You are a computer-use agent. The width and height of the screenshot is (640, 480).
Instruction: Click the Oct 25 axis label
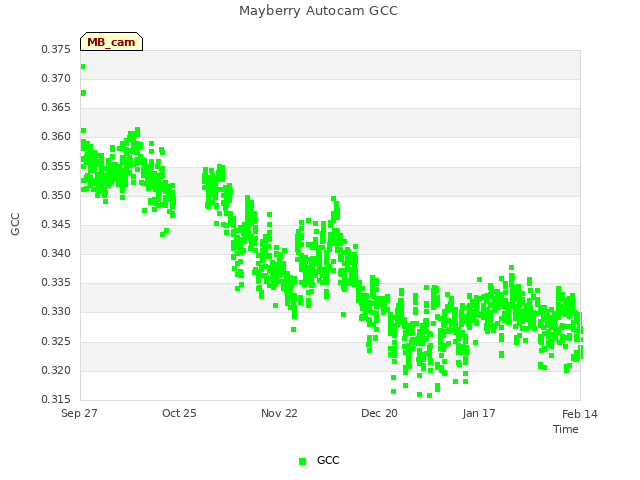(x=179, y=413)
